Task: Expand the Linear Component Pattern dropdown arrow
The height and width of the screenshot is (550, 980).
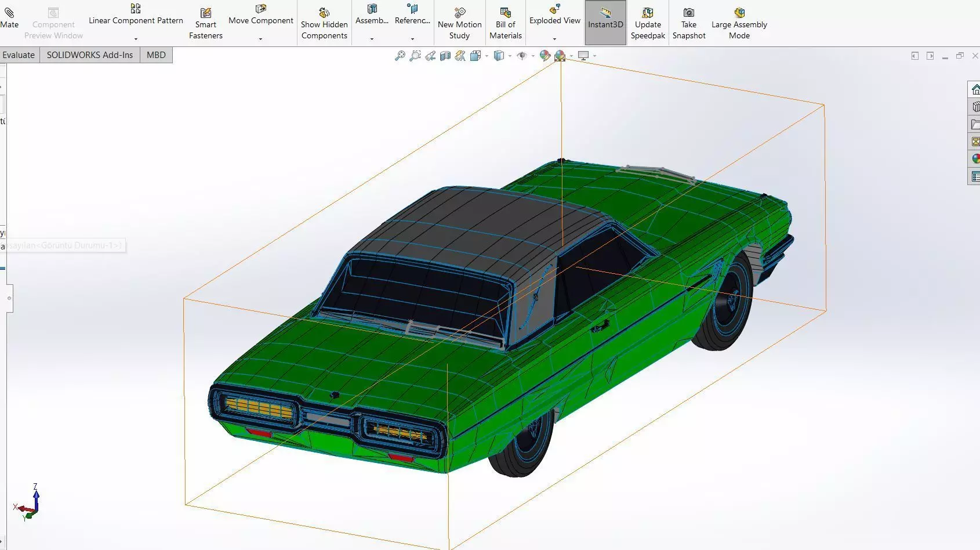Action: click(136, 39)
